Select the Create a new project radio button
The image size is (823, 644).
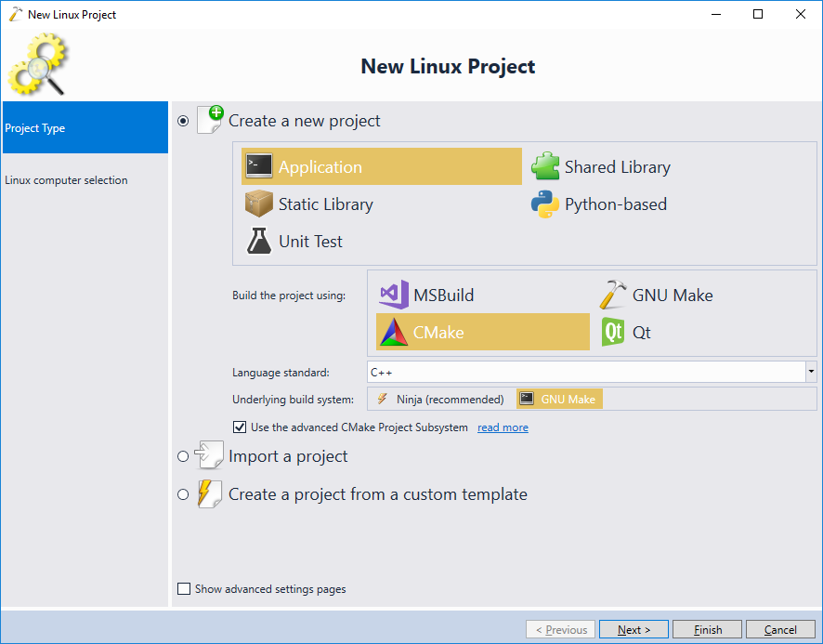[183, 121]
